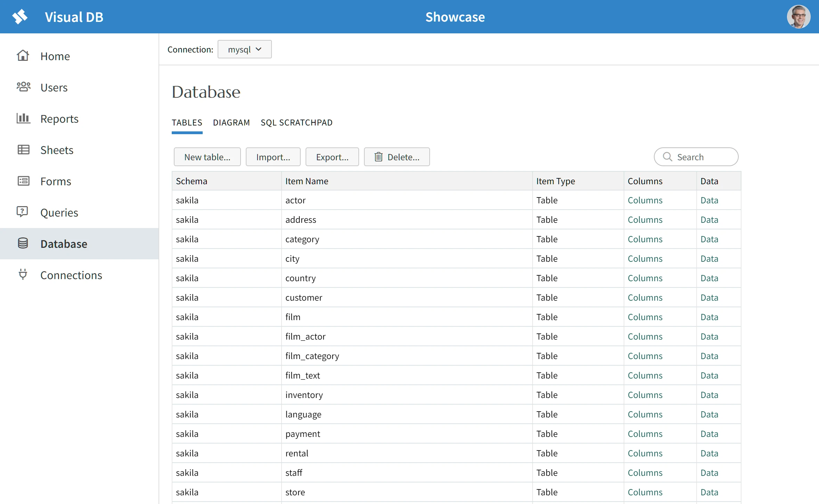Open Reports via the bar chart icon

(23, 119)
